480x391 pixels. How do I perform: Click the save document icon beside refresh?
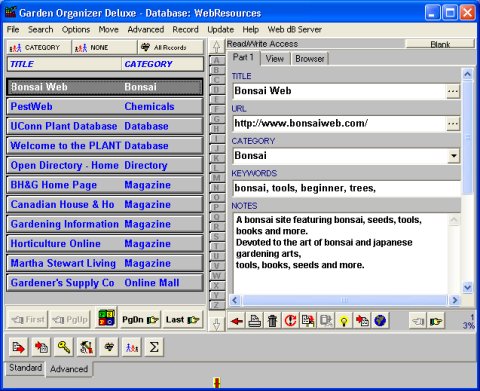(308, 321)
